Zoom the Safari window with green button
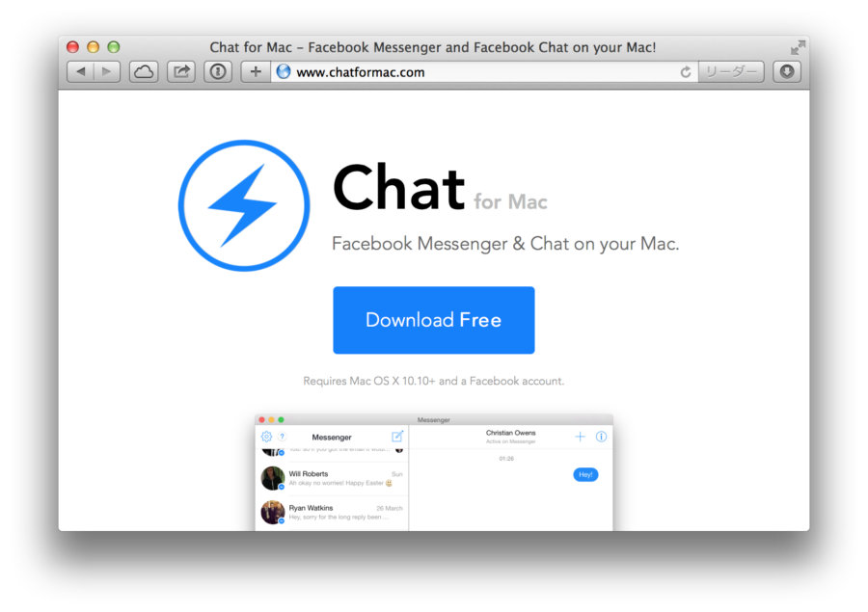 [x=114, y=47]
